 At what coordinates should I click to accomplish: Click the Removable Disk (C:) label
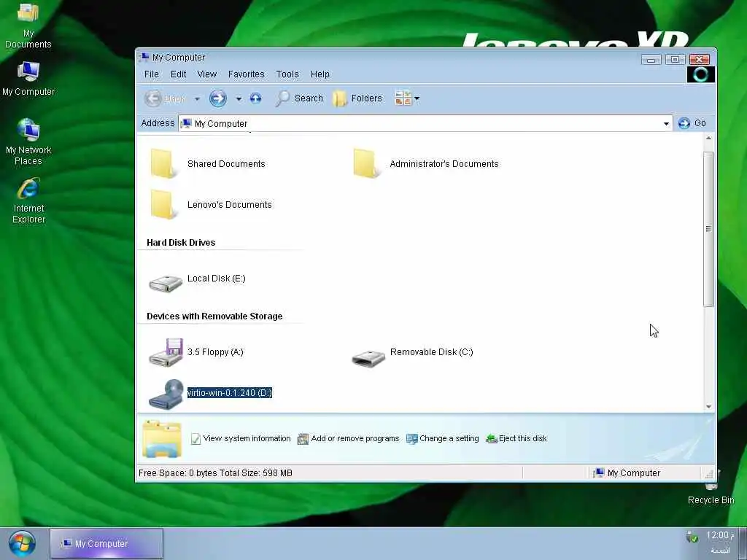(432, 352)
